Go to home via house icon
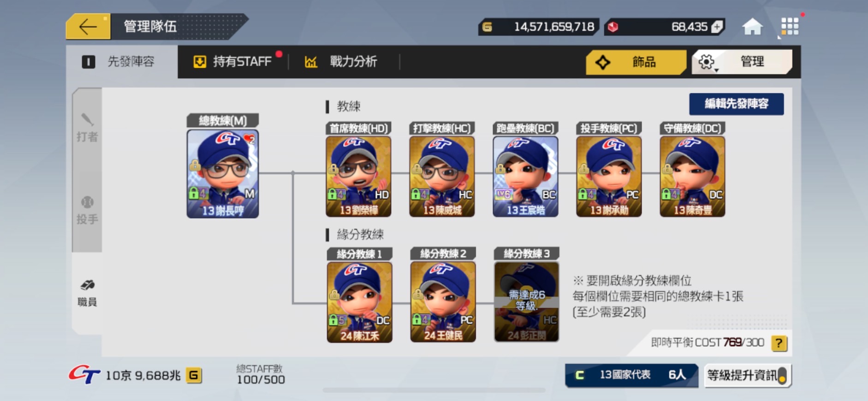 (752, 27)
